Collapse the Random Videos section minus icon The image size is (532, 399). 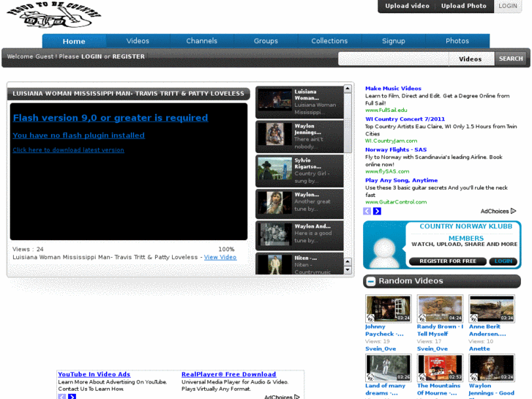pyautogui.click(x=371, y=282)
